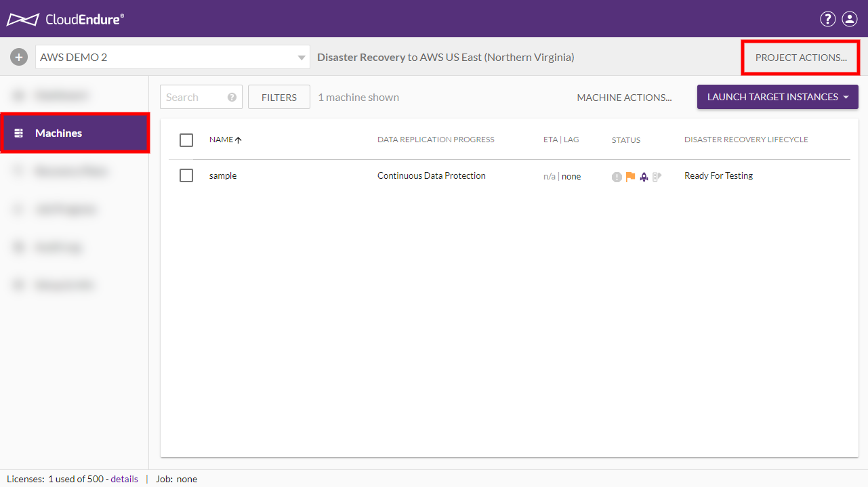
Task: Click the gray exclamation status icon for sample
Action: pos(617,177)
